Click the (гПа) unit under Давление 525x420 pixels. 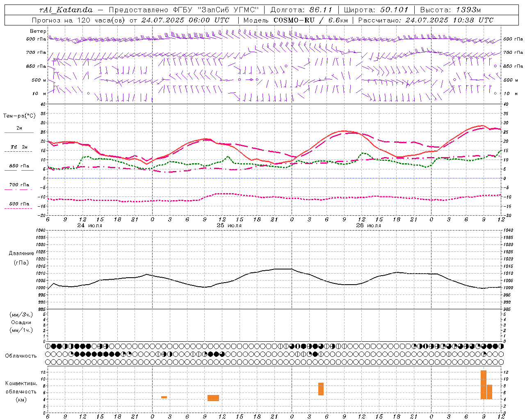tap(21, 262)
